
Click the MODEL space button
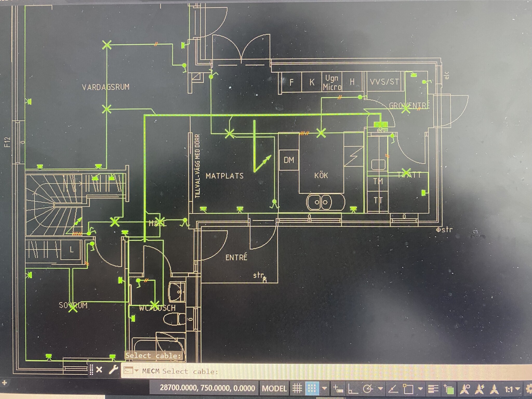tap(274, 388)
